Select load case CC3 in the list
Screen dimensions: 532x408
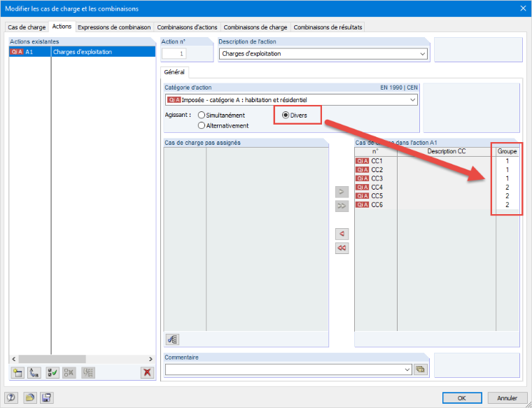click(437, 178)
